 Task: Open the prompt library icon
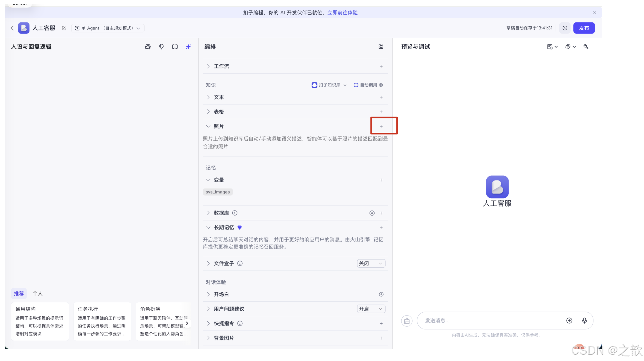pyautogui.click(x=148, y=47)
